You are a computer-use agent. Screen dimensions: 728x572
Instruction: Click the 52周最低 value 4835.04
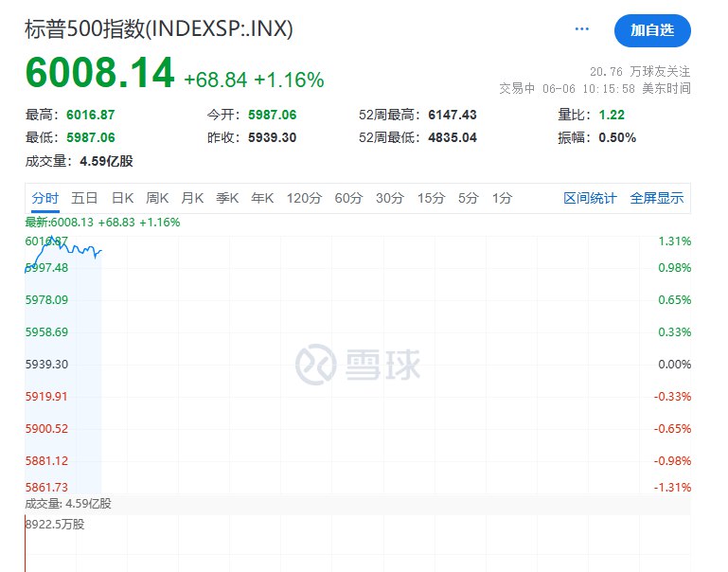tap(453, 137)
